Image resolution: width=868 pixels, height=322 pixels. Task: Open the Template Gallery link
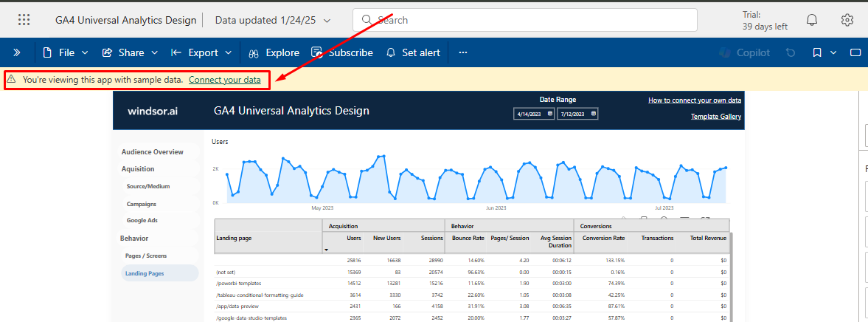coord(716,117)
